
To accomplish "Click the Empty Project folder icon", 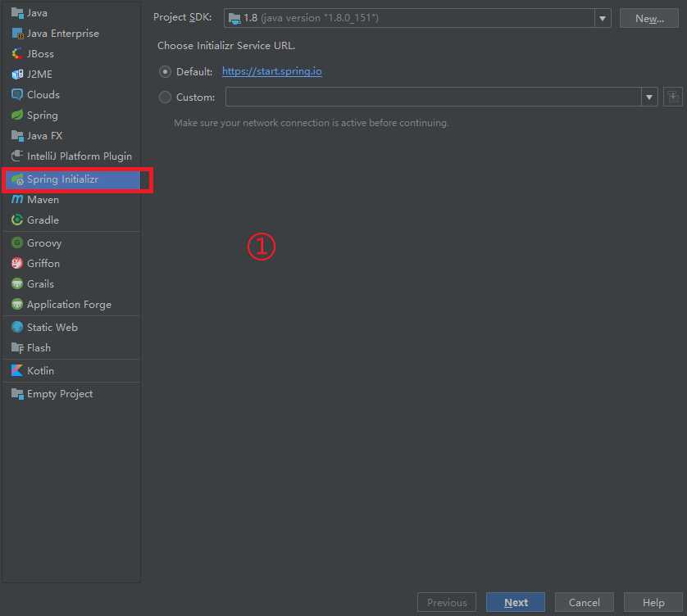I will pos(17,393).
